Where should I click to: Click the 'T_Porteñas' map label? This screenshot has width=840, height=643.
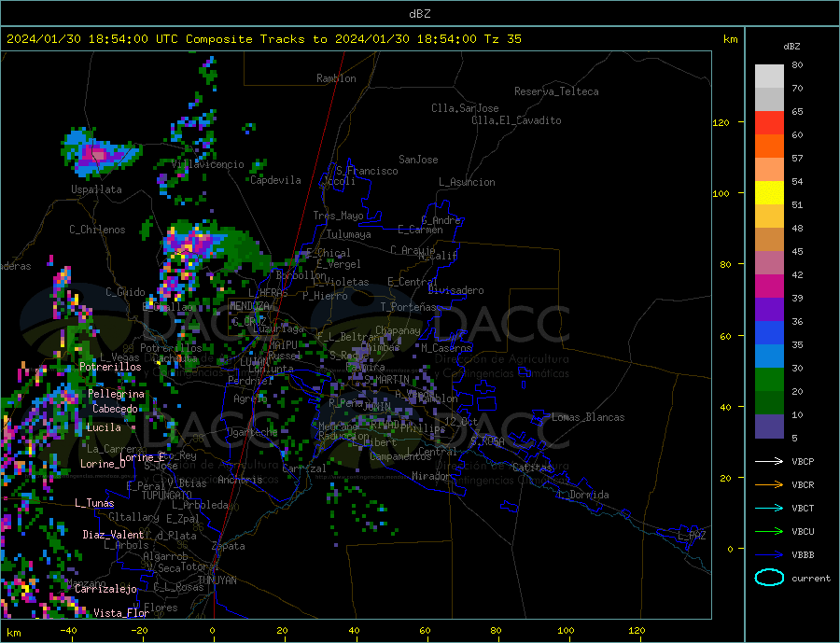409,307
